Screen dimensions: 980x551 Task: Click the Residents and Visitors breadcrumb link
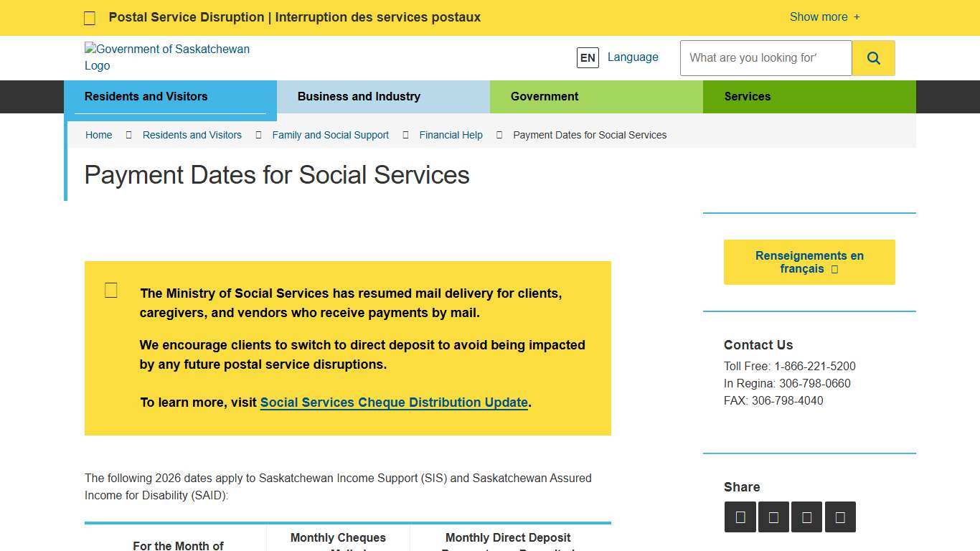(x=192, y=135)
